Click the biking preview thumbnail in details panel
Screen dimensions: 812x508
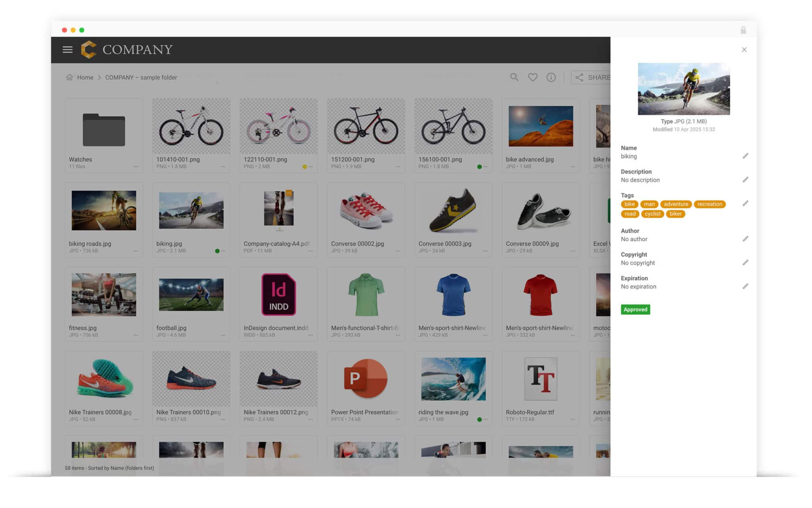point(683,88)
